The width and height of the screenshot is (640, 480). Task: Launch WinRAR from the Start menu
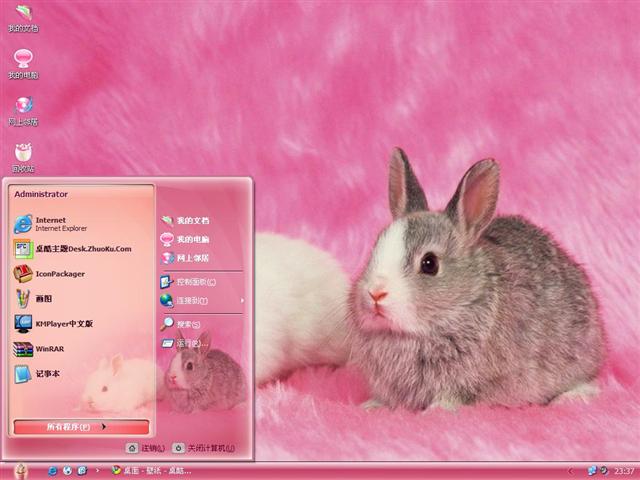[x=48, y=349]
